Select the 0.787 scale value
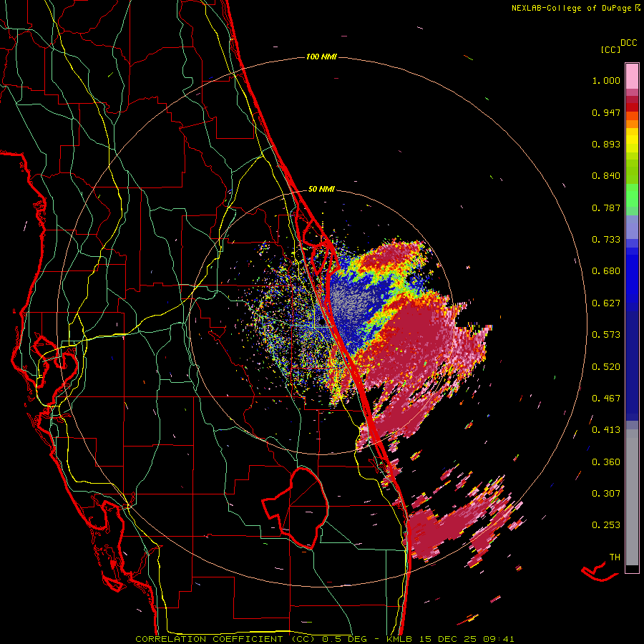 [x=606, y=208]
